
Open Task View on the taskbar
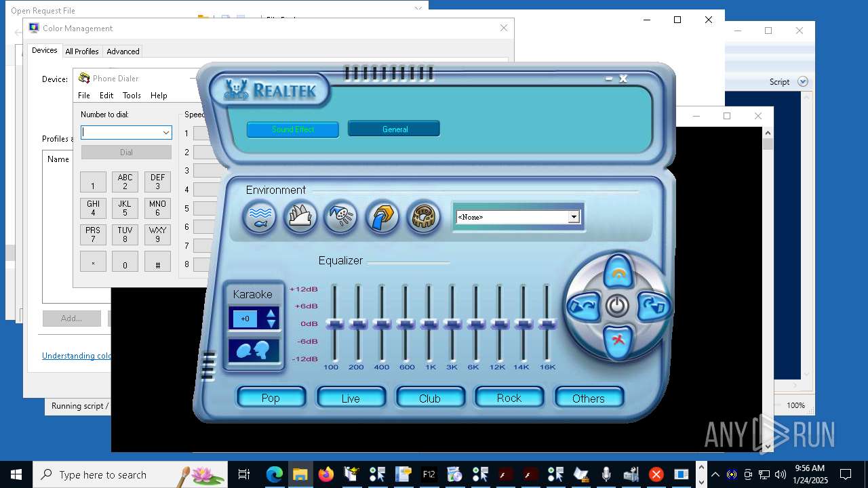tap(243, 474)
